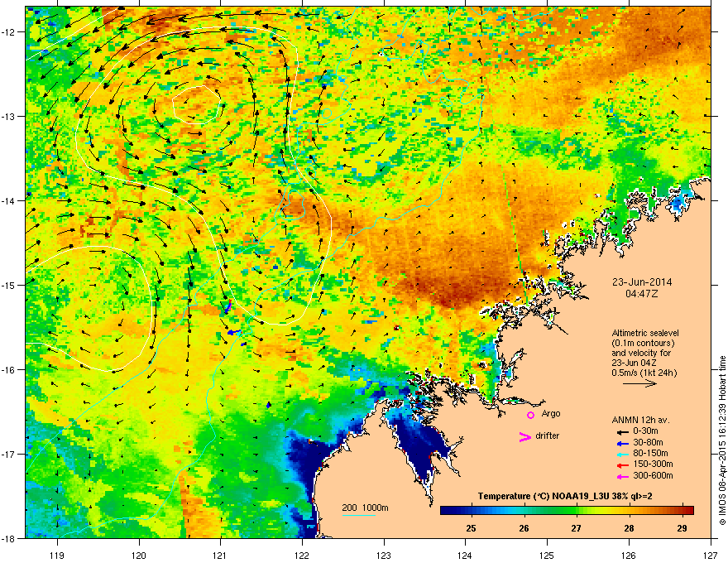Click the longitude axis label 121
Viewport: 728px width, 563px height.
tap(220, 555)
